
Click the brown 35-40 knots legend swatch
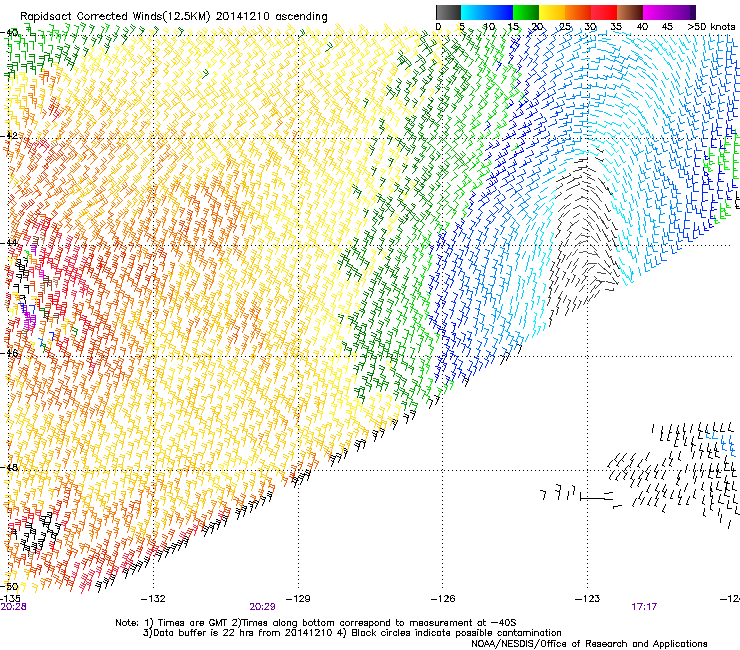pos(630,12)
